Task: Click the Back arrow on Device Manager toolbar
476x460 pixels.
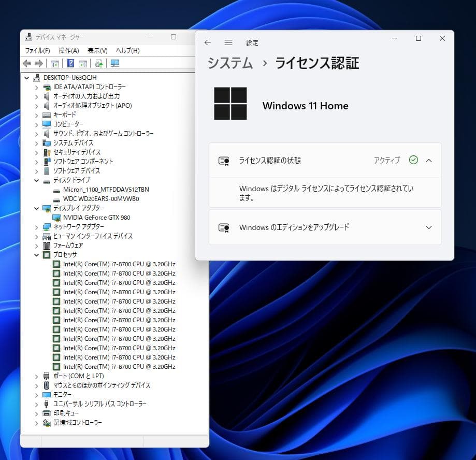Action: tap(27, 63)
